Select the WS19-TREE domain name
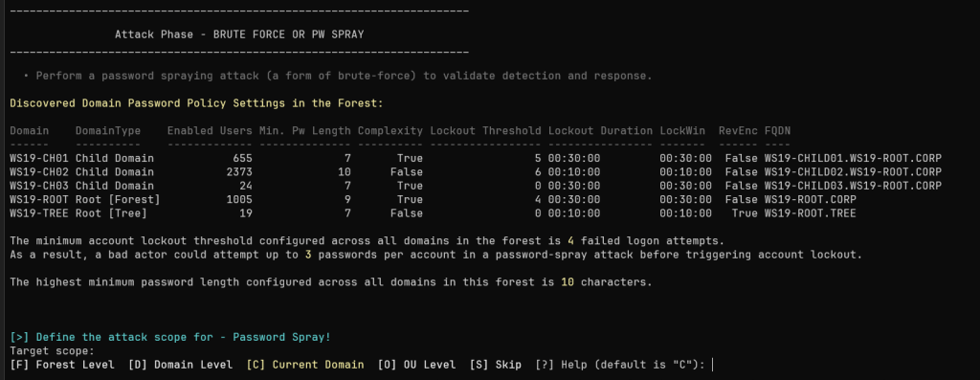Viewport: 980px width, 380px height. click(39, 213)
